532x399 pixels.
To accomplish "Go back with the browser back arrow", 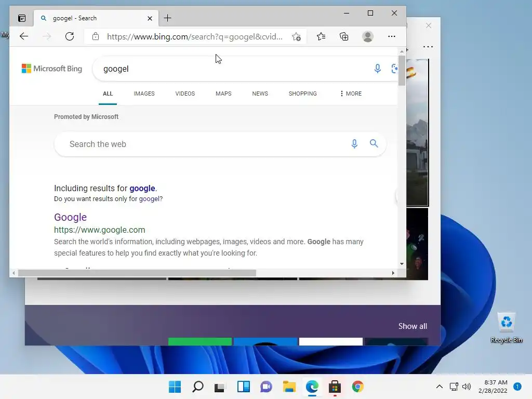I will [x=24, y=36].
